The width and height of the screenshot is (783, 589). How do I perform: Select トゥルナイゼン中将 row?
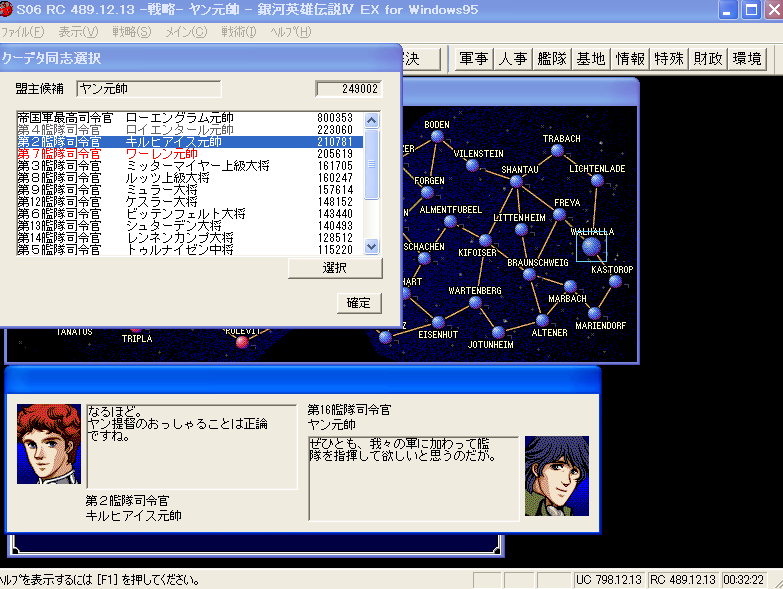coord(190,250)
